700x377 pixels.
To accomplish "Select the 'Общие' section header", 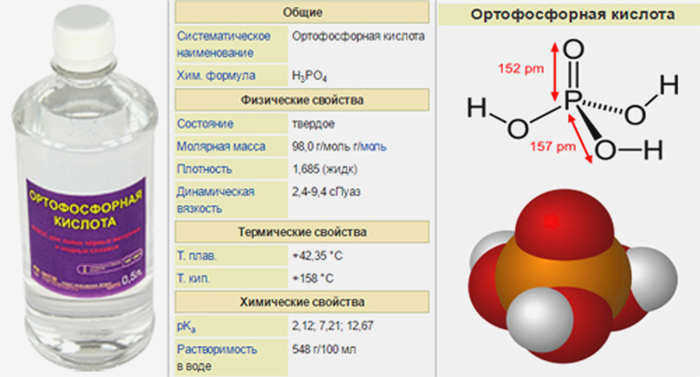I will click(x=302, y=12).
